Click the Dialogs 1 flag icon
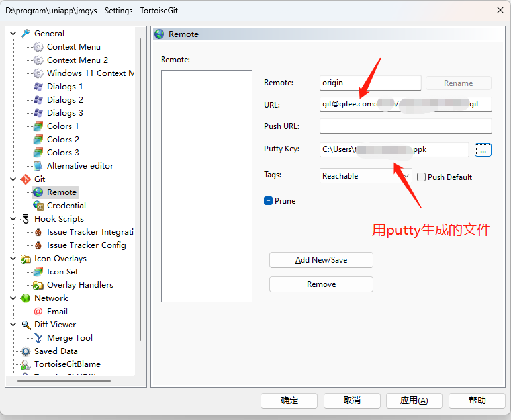The height and width of the screenshot is (420, 511). point(38,87)
